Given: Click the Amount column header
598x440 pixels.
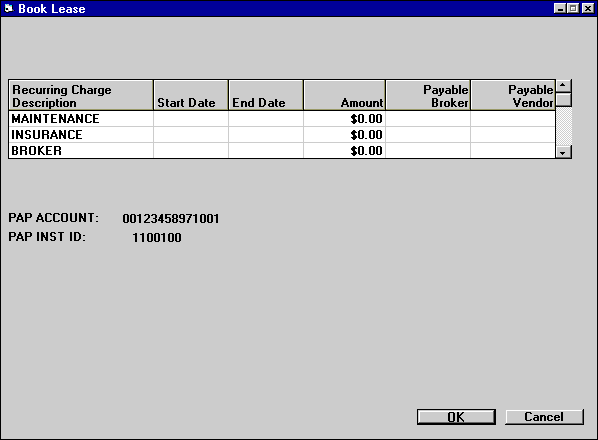Looking at the screenshot, I should point(344,95).
